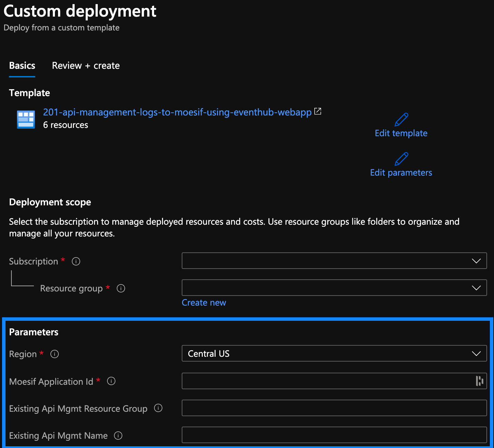Open template in new window via external link icon
The image size is (494, 448).
[x=317, y=111]
